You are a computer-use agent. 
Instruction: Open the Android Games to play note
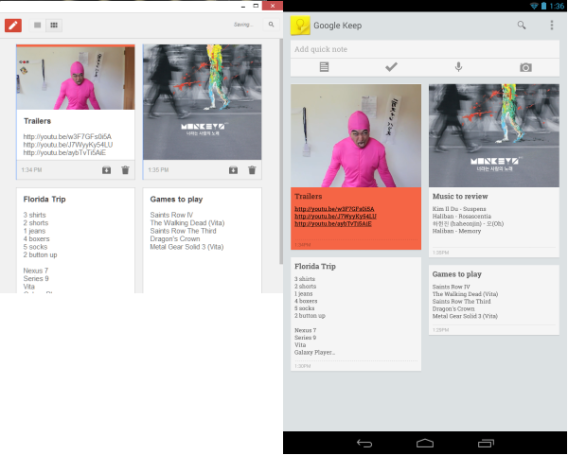494,300
